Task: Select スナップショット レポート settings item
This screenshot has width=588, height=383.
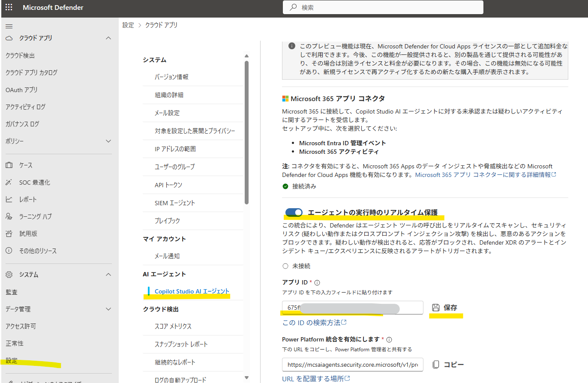Action: coord(181,344)
